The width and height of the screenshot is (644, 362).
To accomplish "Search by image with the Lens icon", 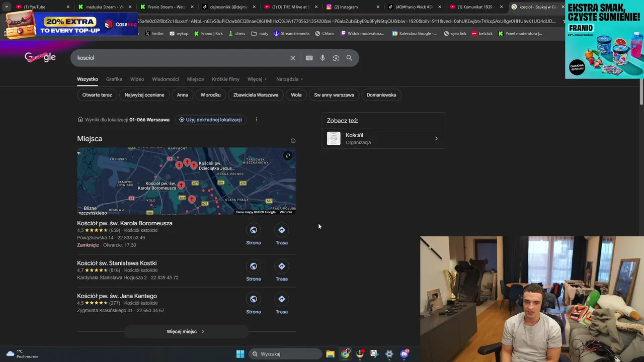I will point(336,58).
